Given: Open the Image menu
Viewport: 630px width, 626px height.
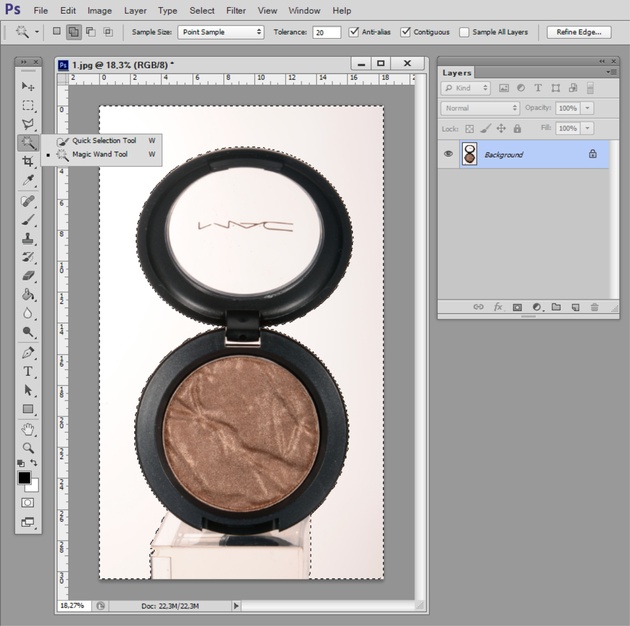Looking at the screenshot, I should (x=100, y=10).
